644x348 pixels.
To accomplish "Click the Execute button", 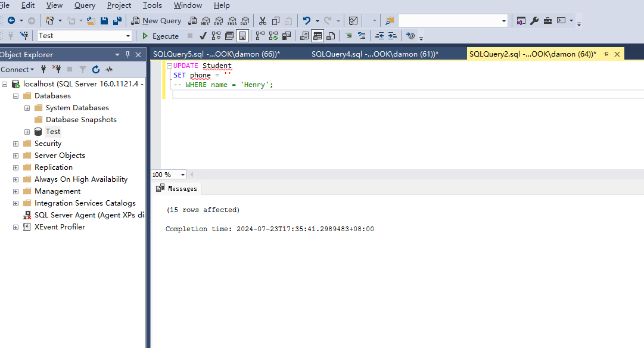I will (x=161, y=36).
